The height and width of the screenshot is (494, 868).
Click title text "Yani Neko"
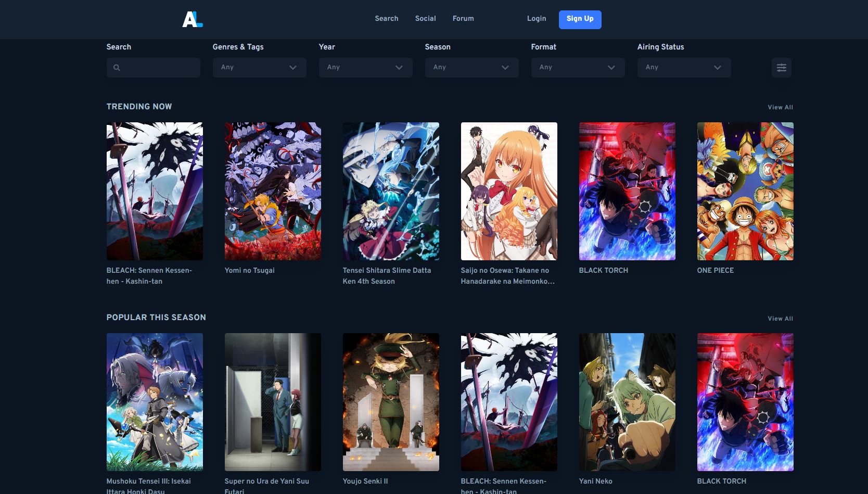pyautogui.click(x=596, y=482)
